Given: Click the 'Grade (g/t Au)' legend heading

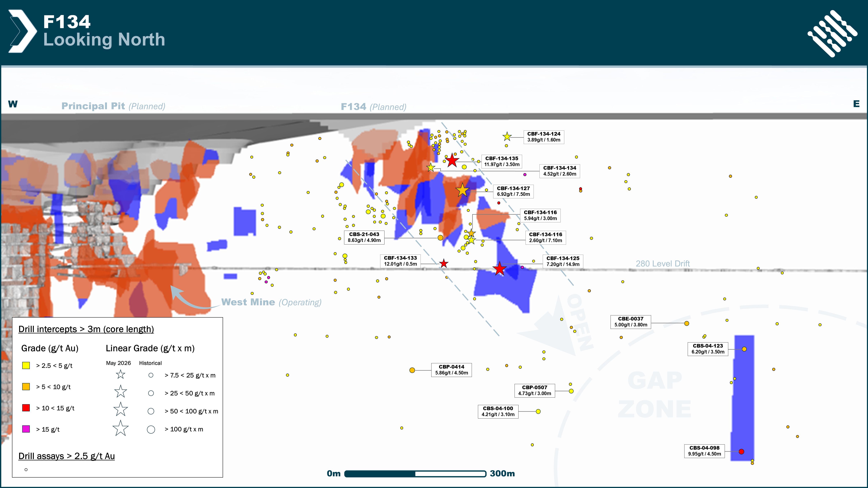Looking at the screenshot, I should (50, 349).
